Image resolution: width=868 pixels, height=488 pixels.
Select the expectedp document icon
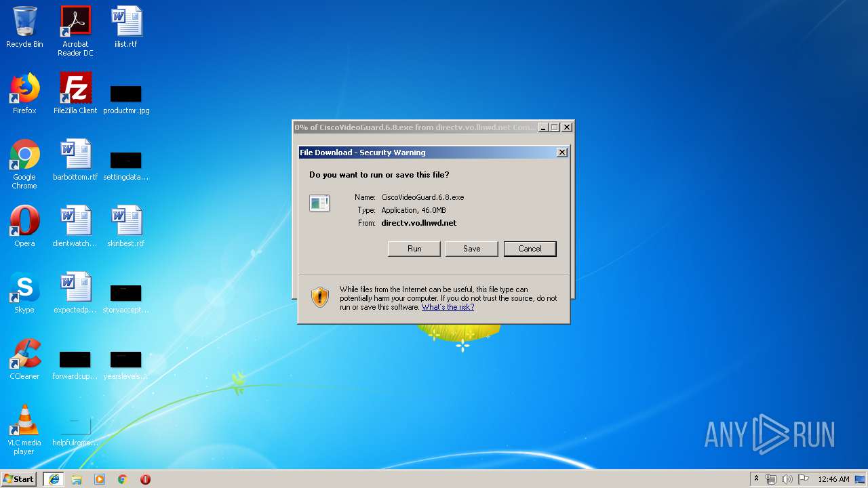coord(75,293)
